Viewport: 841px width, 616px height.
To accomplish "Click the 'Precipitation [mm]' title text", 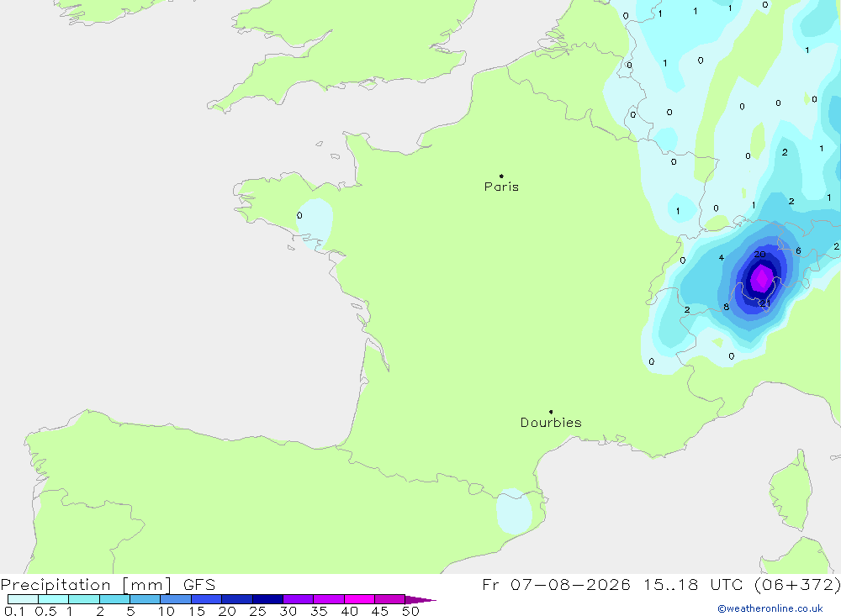I will pos(86,585).
